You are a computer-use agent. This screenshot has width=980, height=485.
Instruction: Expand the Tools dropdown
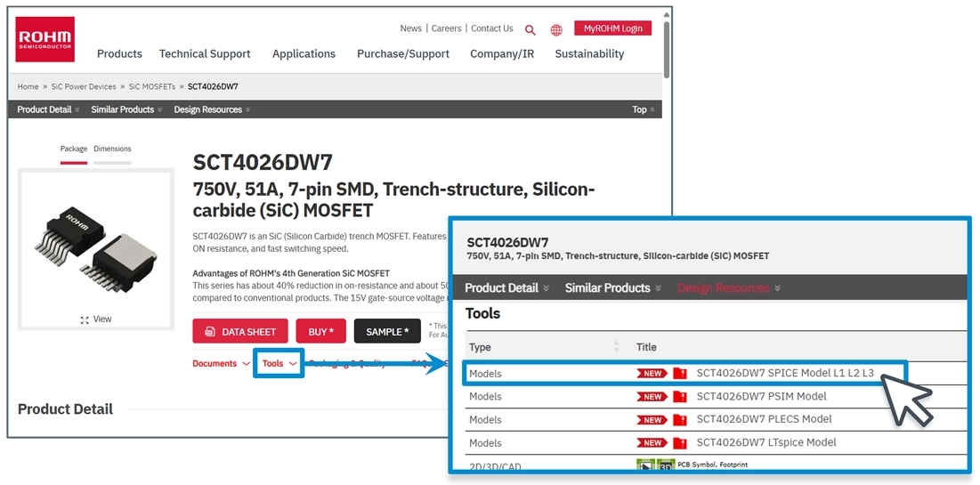point(279,364)
